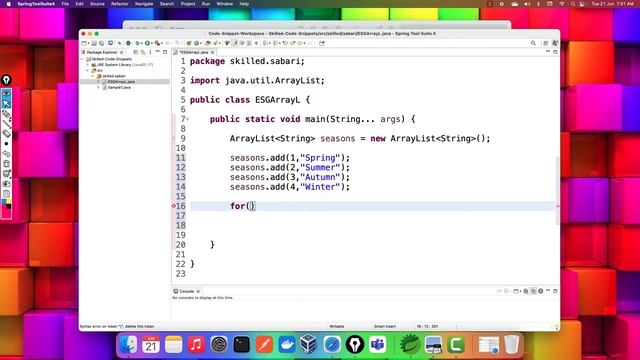Image resolution: width=640 pixels, height=360 pixels.
Task: Collapse the Skilled-Code-Snippets project
Action: (x=82, y=59)
